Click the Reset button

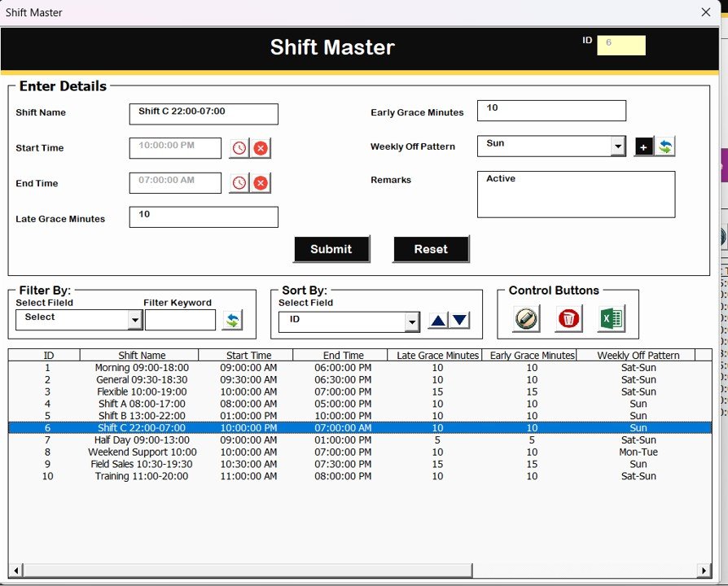click(x=431, y=249)
